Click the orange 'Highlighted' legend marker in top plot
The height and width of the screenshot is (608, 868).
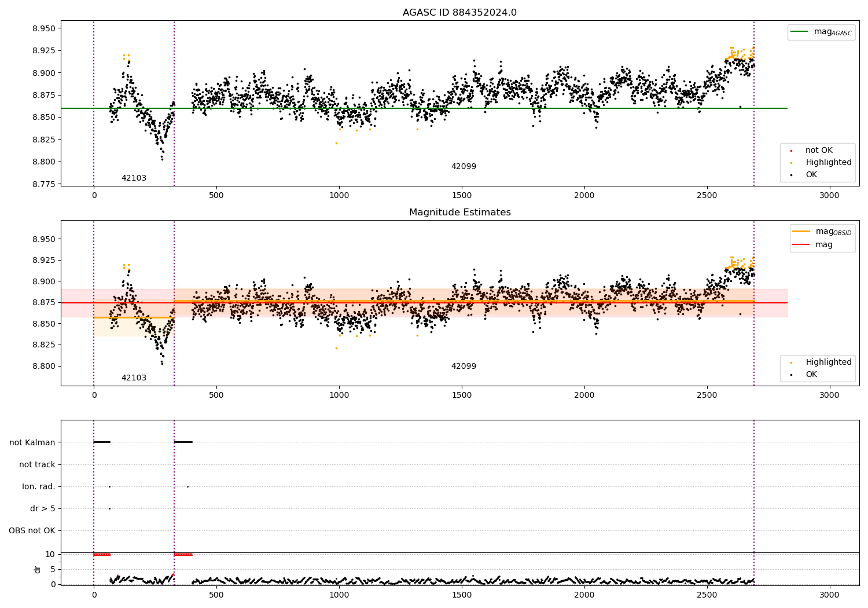click(x=791, y=163)
